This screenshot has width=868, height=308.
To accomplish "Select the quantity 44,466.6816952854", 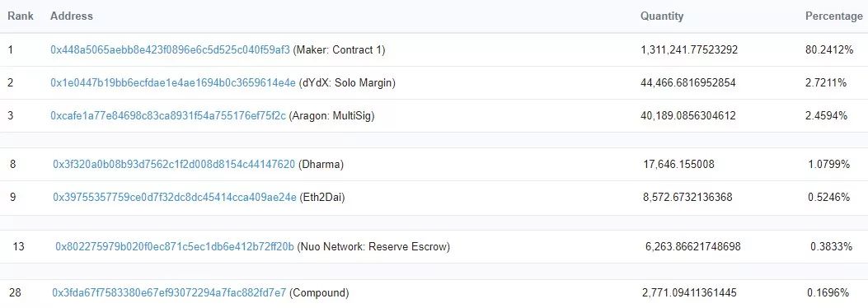I will (688, 83).
